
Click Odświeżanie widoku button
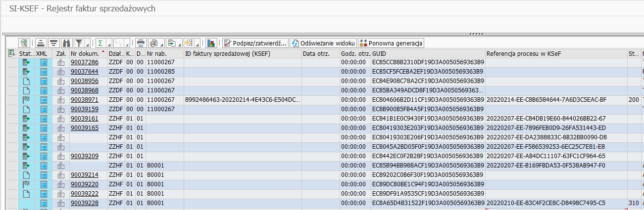click(x=323, y=43)
